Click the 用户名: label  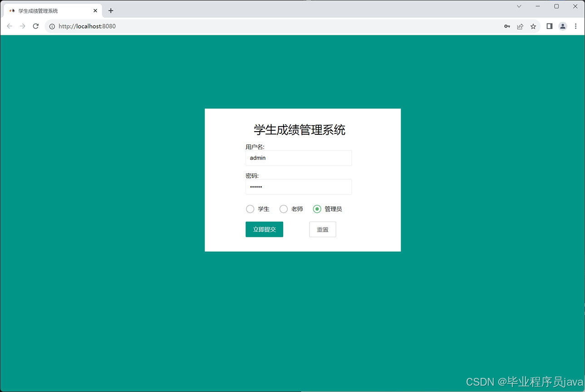(255, 147)
